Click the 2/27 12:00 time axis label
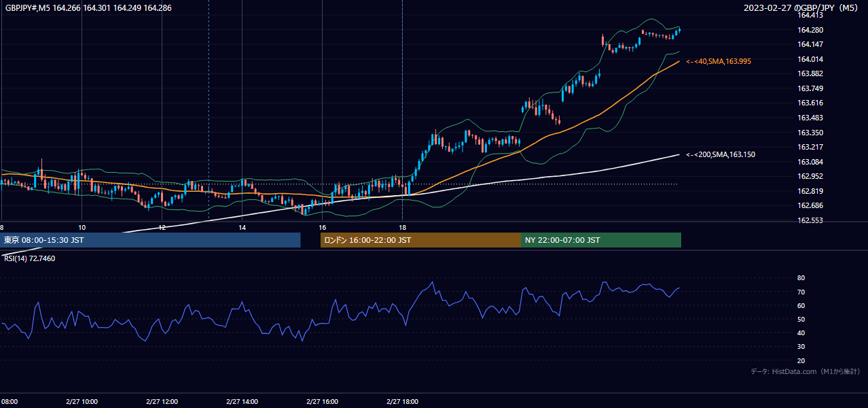This screenshot has height=408, width=868. 162,401
